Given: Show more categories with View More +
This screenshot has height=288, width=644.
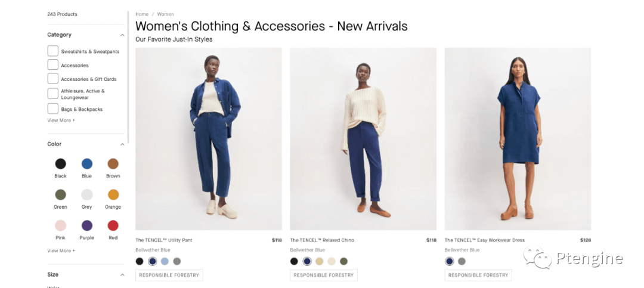Looking at the screenshot, I should (61, 120).
